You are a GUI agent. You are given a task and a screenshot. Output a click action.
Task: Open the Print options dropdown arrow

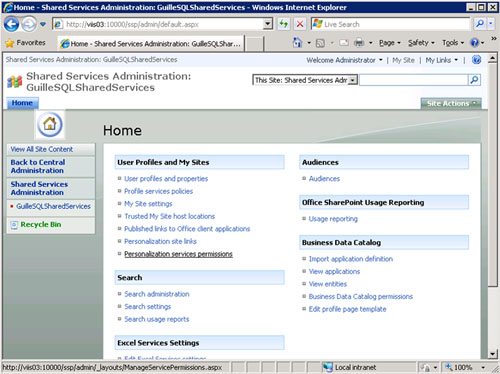[371, 43]
